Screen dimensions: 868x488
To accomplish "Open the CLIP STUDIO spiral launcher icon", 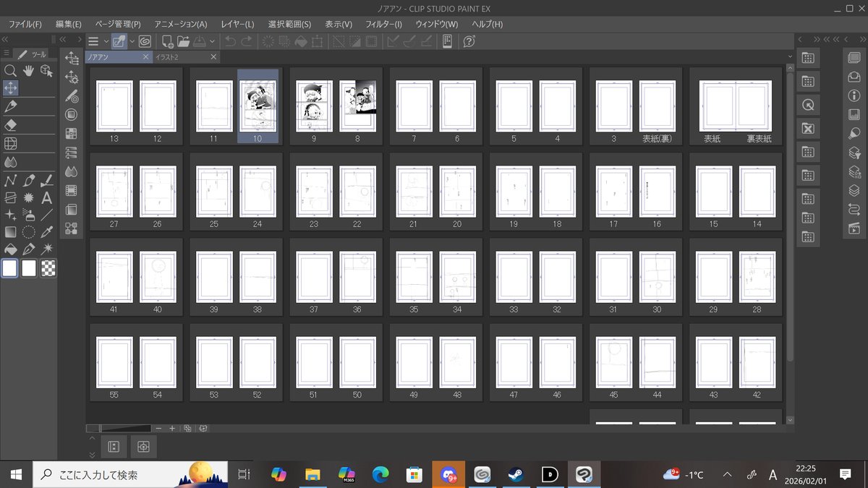I will point(144,41).
